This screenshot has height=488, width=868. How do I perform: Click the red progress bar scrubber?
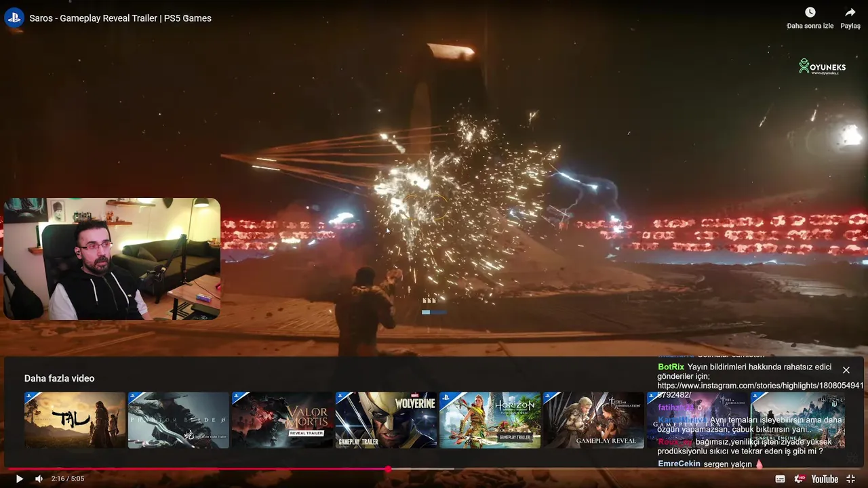pos(388,468)
